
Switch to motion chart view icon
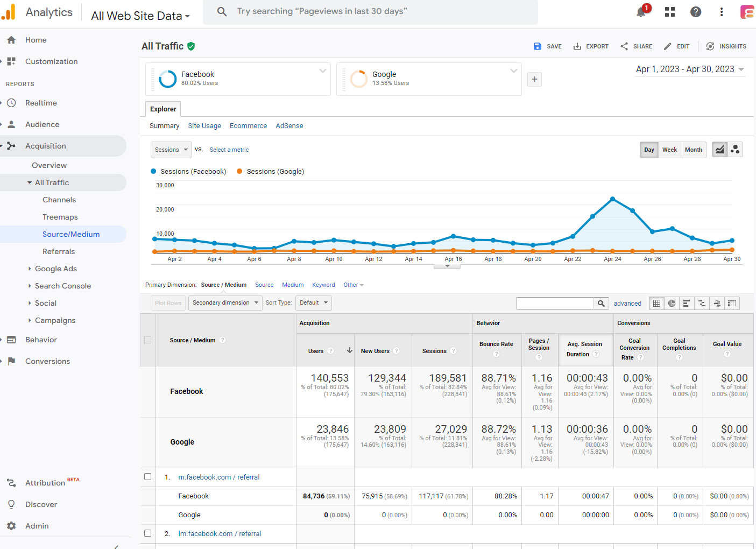coord(735,150)
